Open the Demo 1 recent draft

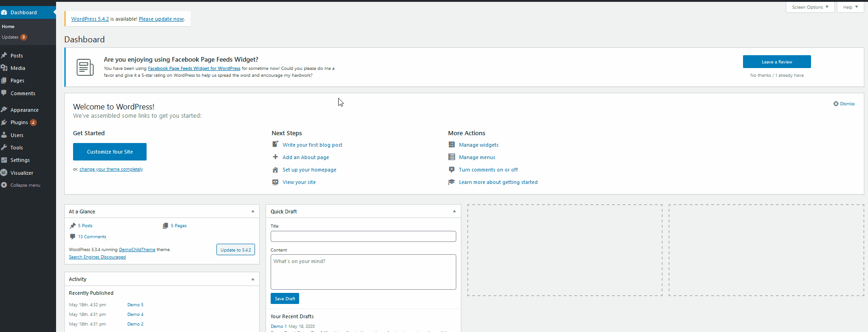[278, 326]
